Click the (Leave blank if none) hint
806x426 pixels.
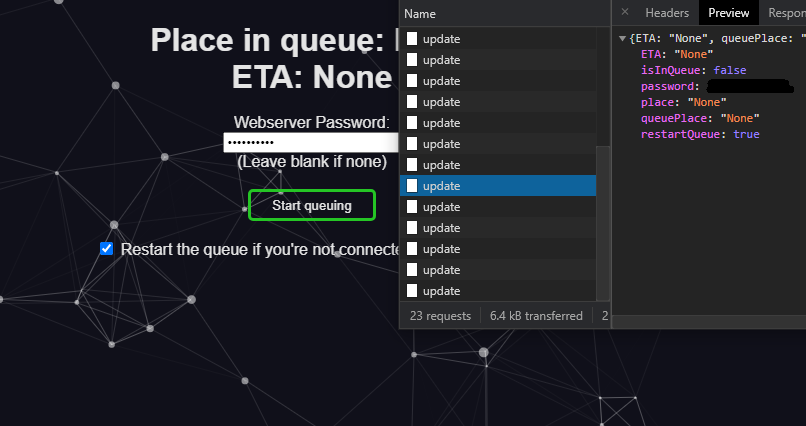click(x=312, y=161)
